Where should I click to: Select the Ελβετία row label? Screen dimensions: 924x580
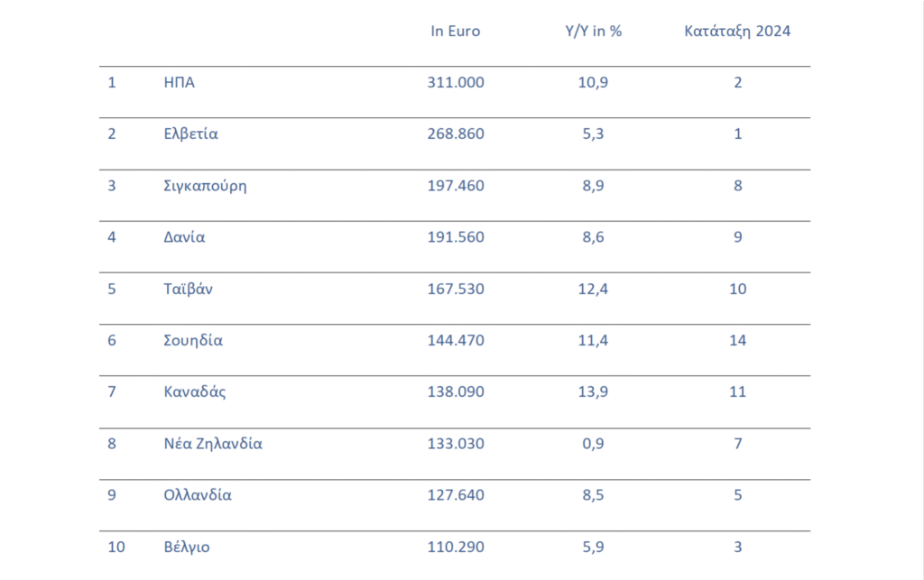point(189,134)
